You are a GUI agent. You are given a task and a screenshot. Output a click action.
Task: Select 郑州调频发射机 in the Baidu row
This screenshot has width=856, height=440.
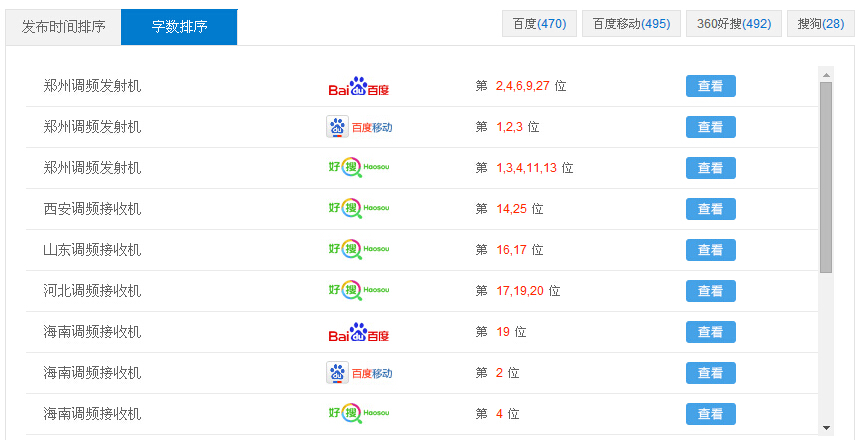click(x=92, y=86)
